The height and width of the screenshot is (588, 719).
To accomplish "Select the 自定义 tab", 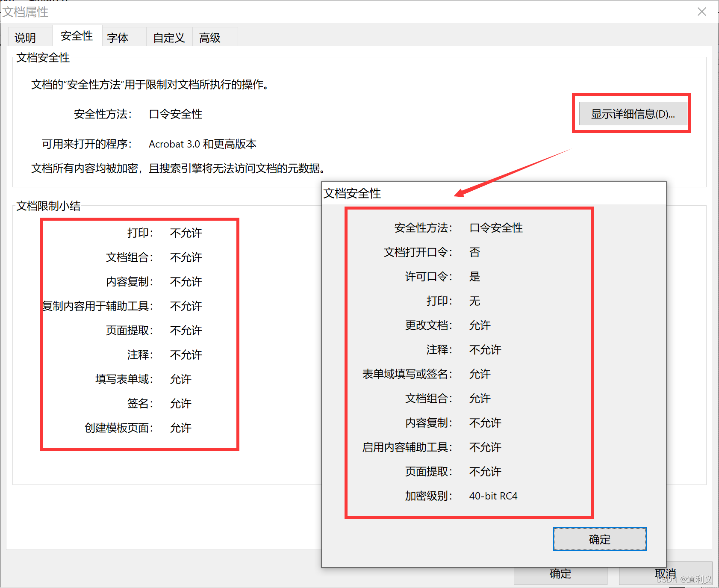I will (x=168, y=38).
